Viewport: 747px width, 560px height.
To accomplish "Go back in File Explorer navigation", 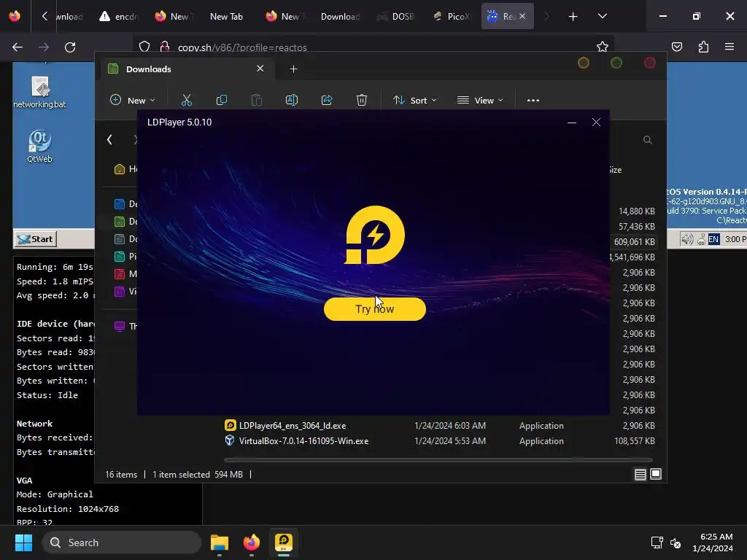I will tap(109, 139).
